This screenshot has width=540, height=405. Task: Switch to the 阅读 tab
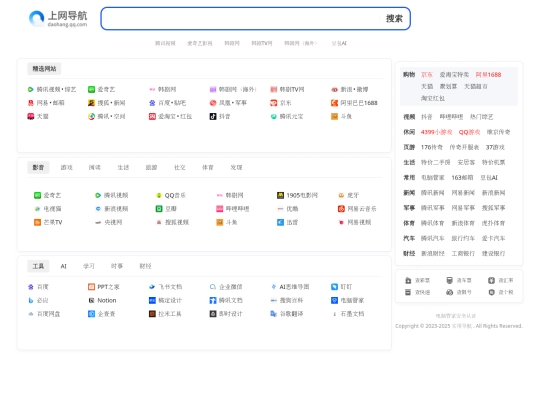click(95, 168)
